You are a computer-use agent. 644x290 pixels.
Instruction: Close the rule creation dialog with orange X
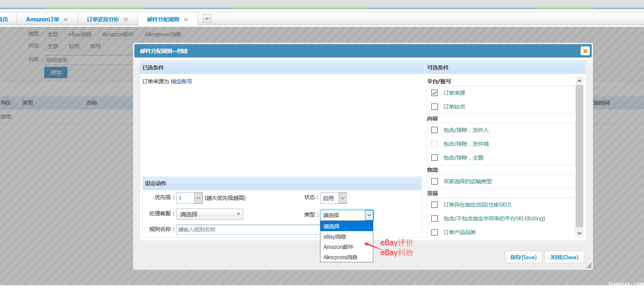tap(585, 51)
